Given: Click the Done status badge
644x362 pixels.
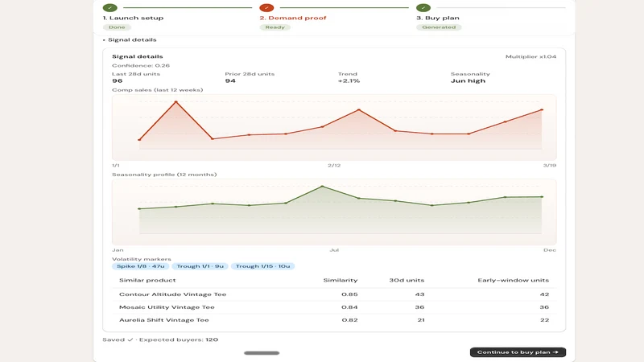Looking at the screenshot, I should pos(117,27).
